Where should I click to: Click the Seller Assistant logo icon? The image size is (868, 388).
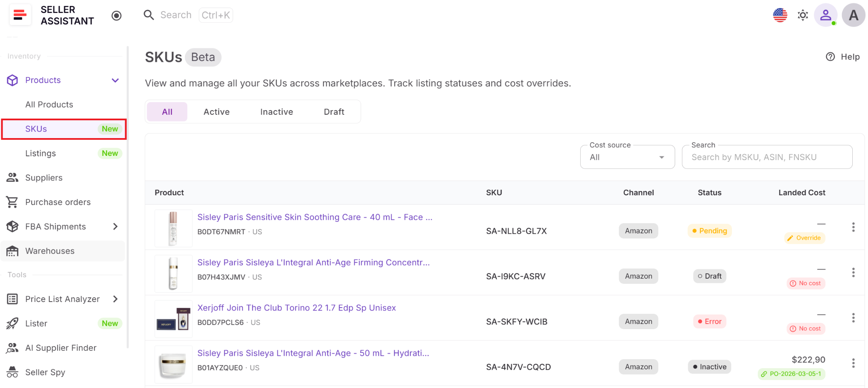pyautogui.click(x=20, y=15)
